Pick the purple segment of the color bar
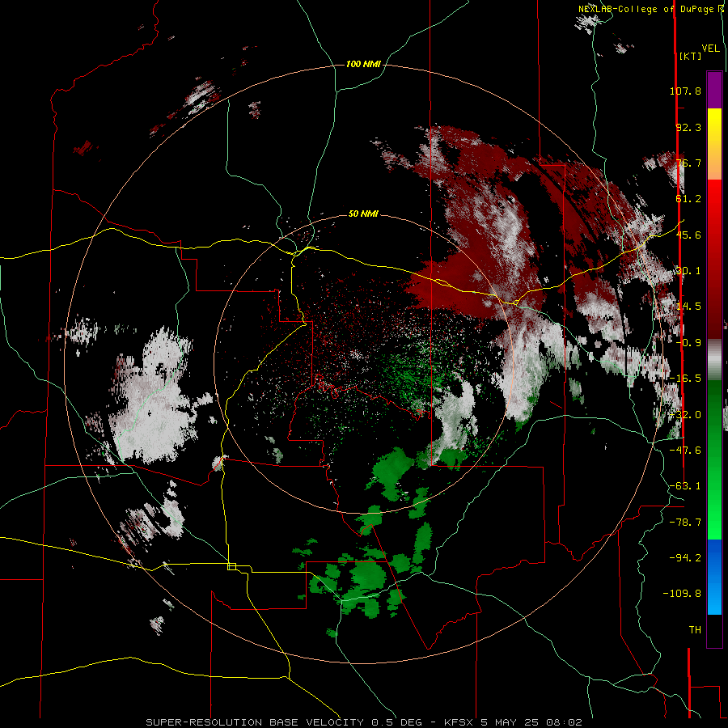The image size is (728, 728). (x=714, y=90)
